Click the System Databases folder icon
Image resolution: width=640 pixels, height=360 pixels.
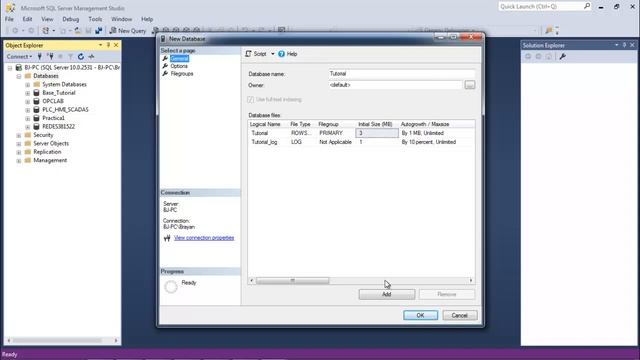click(x=36, y=84)
